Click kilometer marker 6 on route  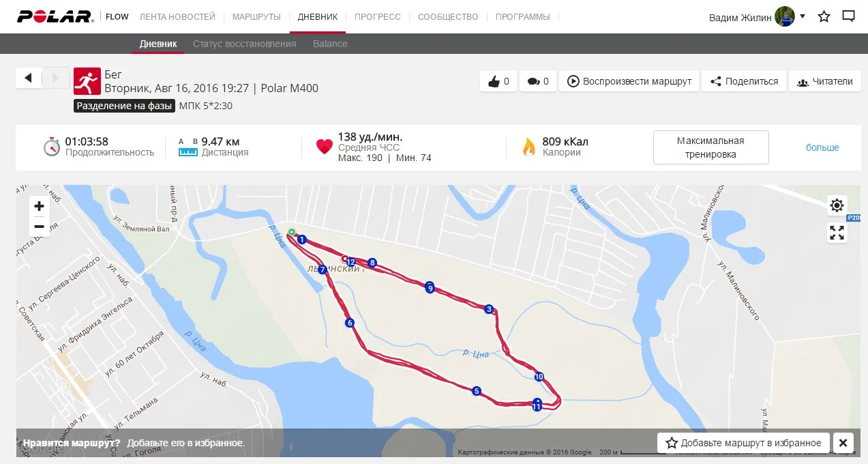[x=350, y=323]
